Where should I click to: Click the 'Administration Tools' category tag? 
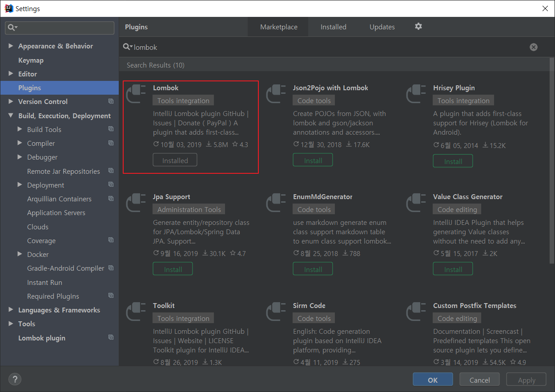(189, 209)
